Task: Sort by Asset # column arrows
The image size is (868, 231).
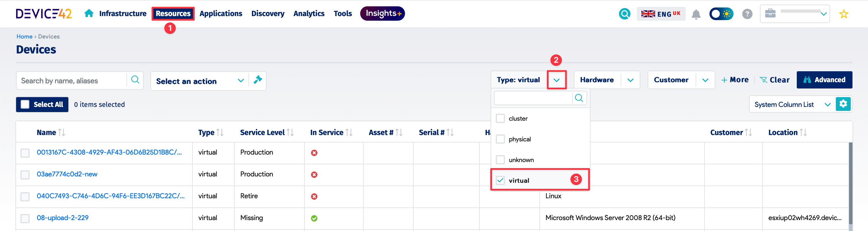Action: coord(399,132)
